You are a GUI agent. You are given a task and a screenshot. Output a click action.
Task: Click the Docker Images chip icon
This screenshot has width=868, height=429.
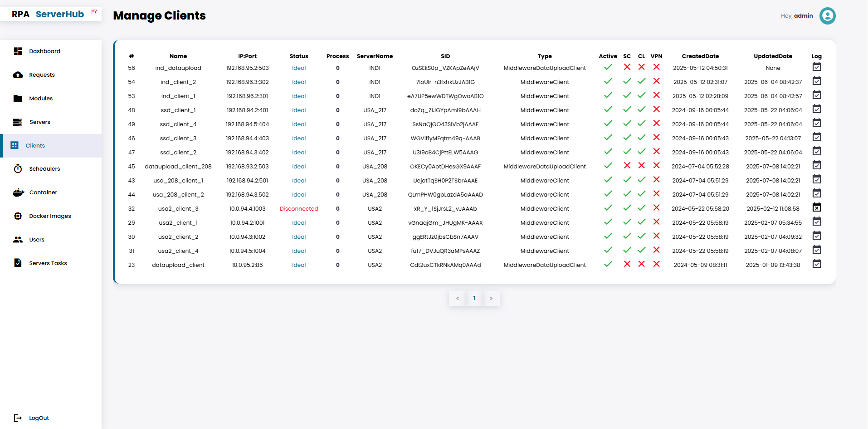tap(18, 216)
